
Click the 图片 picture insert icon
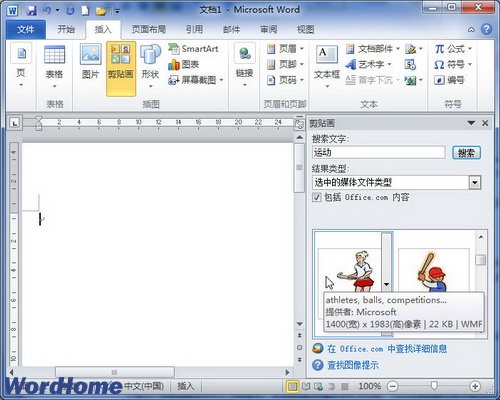(x=90, y=62)
